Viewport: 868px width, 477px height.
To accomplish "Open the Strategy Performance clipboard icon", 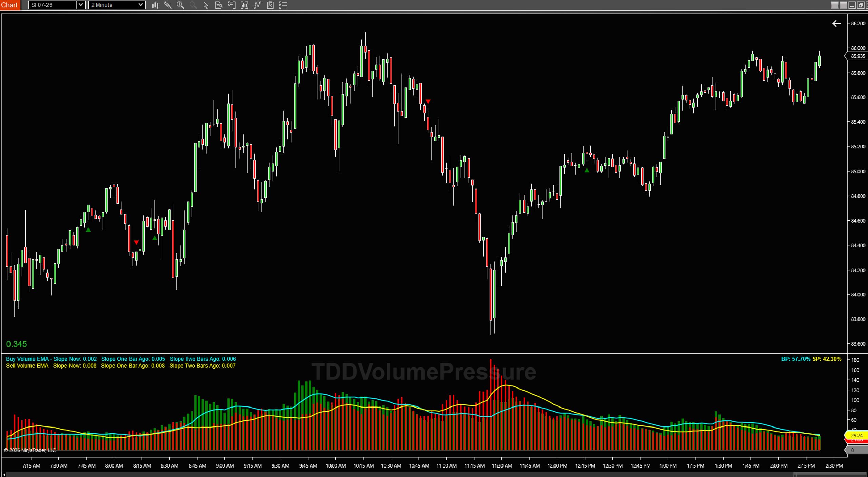I will (270, 5).
